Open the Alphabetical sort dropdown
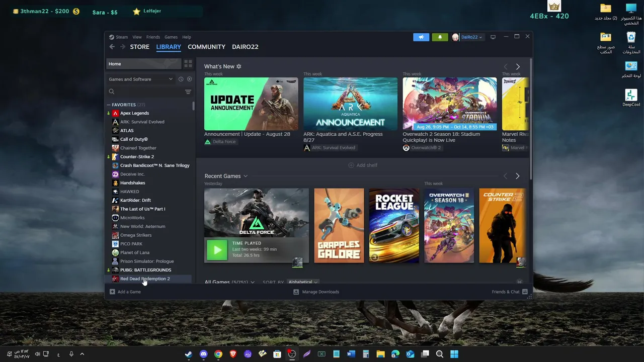This screenshot has width=644, height=362. pos(303,282)
